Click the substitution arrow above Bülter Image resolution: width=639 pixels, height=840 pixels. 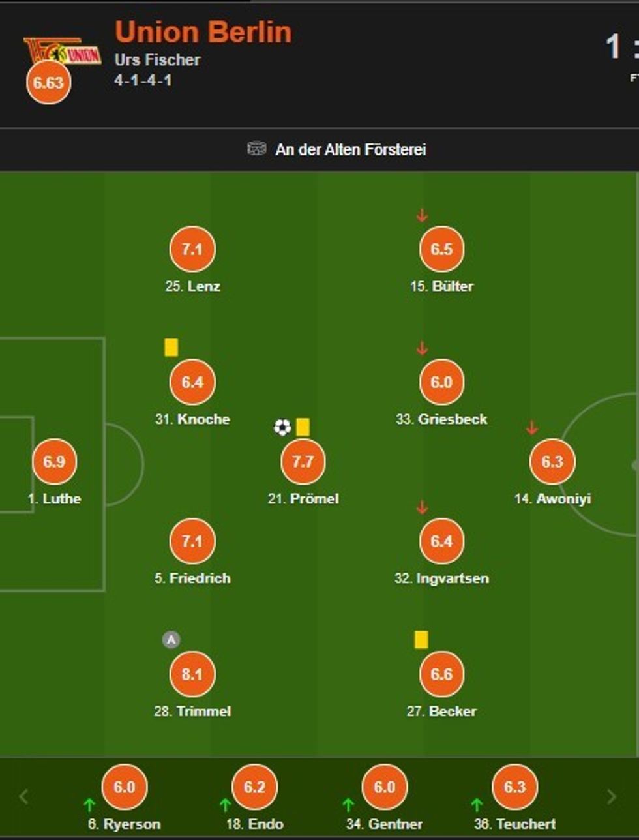[x=422, y=215]
